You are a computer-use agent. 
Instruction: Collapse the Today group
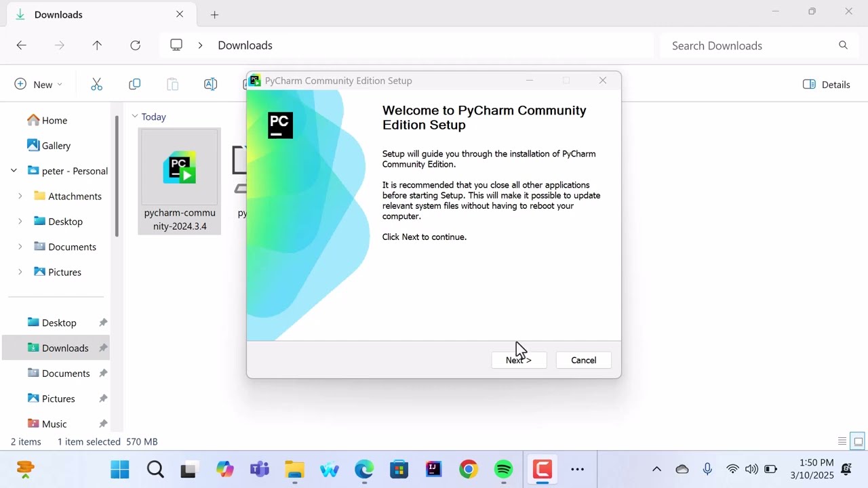(135, 117)
